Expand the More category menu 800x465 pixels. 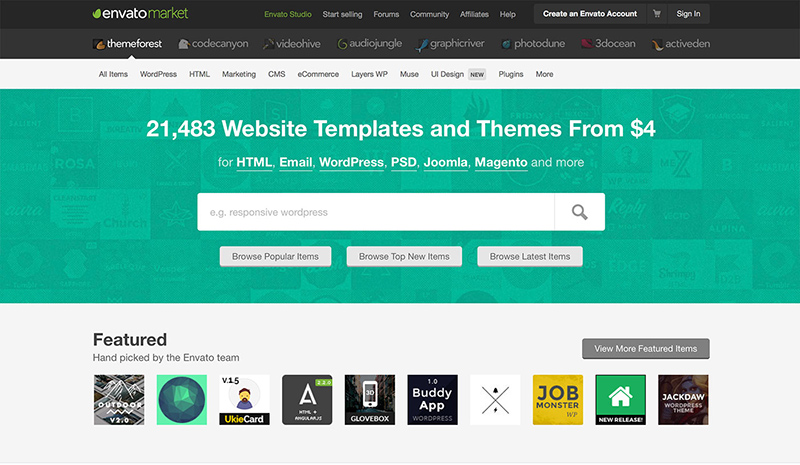coord(544,74)
